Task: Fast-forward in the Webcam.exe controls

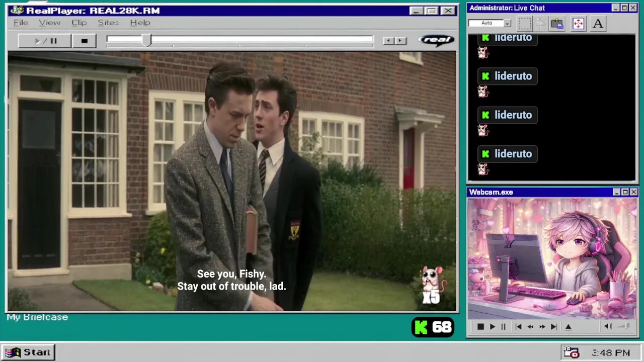Action: coord(542,327)
